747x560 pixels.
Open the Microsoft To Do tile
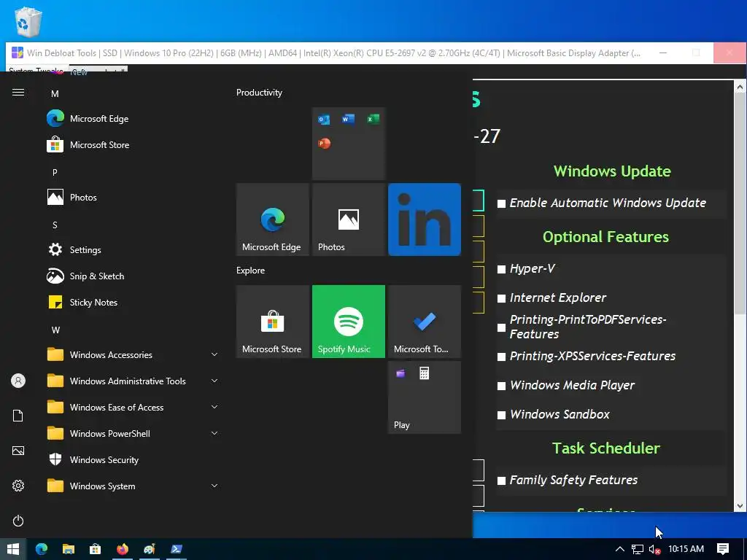coord(425,322)
